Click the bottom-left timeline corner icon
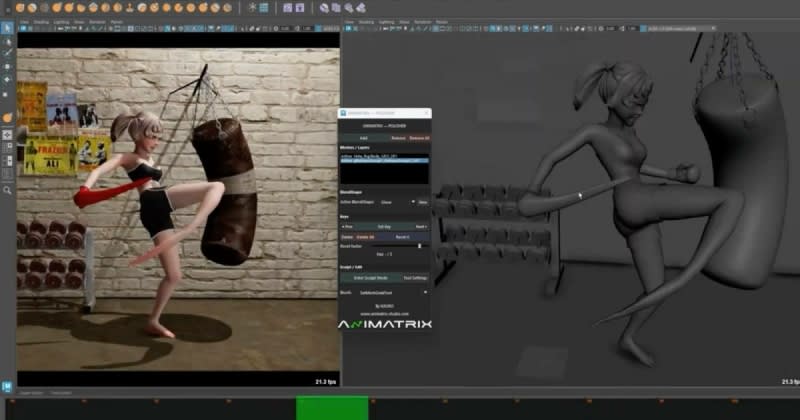 click(x=7, y=386)
